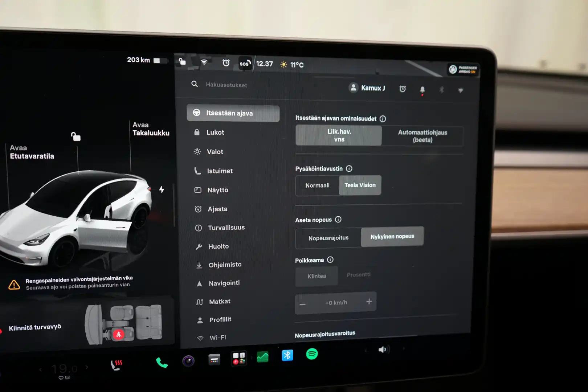Open the phone app in the dock
The height and width of the screenshot is (392, 588).
[162, 362]
